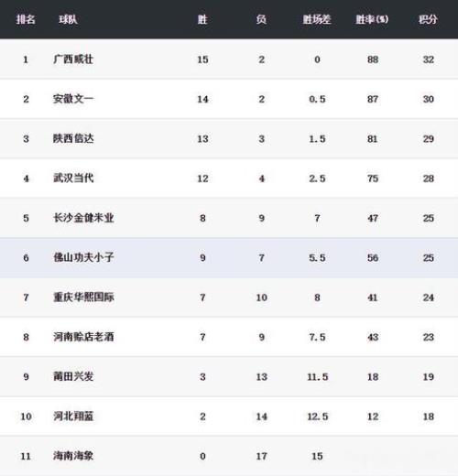The height and width of the screenshot is (476, 458).
Task: Open 重庆华熙国际 team page
Action: click(x=83, y=297)
